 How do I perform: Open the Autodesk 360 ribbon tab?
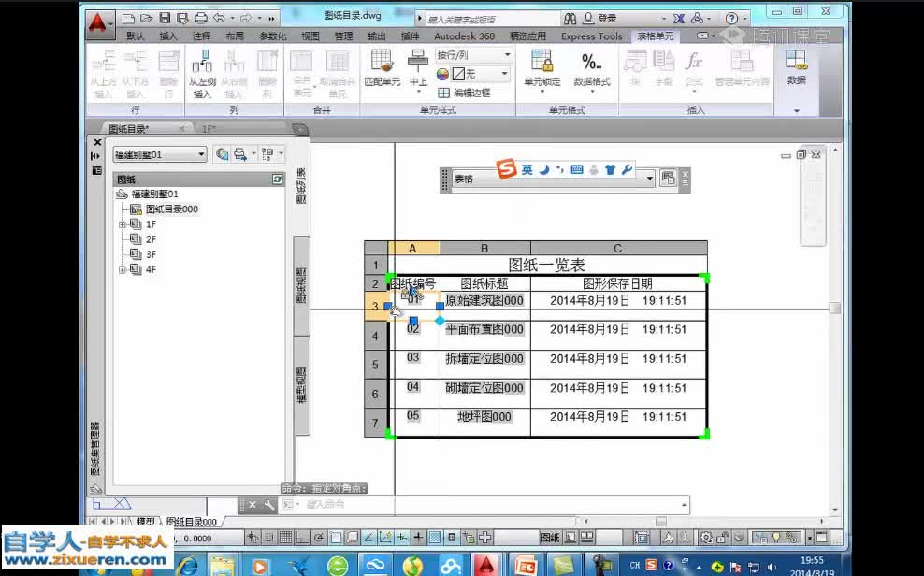click(465, 36)
